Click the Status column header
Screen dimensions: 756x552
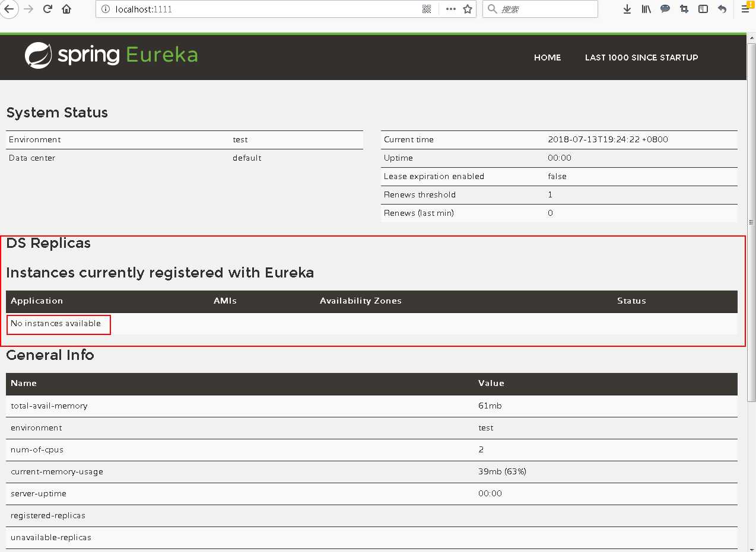(x=631, y=301)
